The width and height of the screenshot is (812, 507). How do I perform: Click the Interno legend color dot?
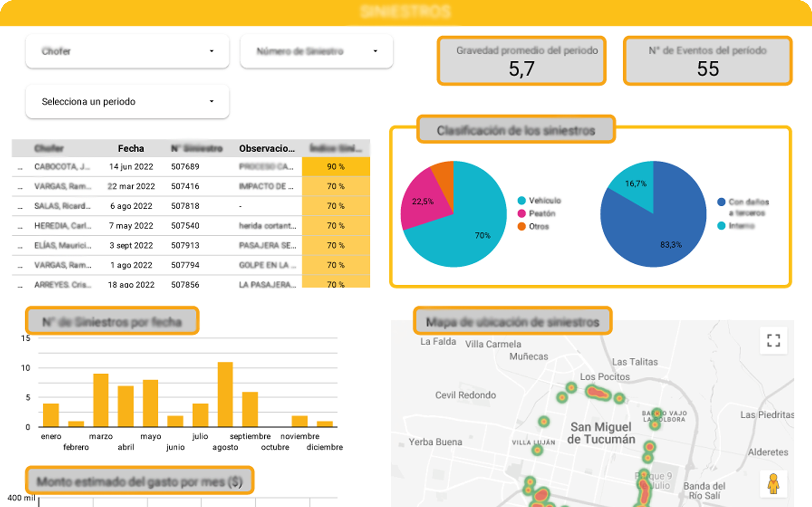point(721,226)
